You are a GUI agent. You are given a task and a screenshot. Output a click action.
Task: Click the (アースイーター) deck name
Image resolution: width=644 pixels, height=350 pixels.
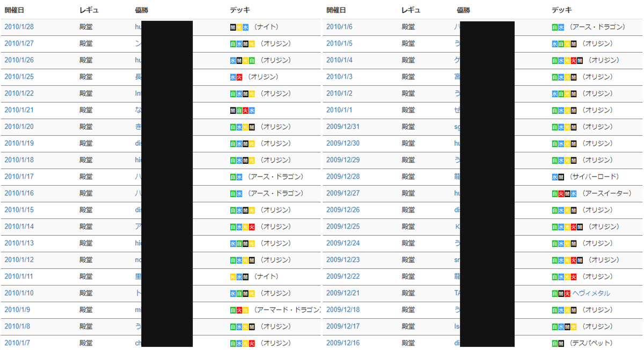click(x=607, y=193)
